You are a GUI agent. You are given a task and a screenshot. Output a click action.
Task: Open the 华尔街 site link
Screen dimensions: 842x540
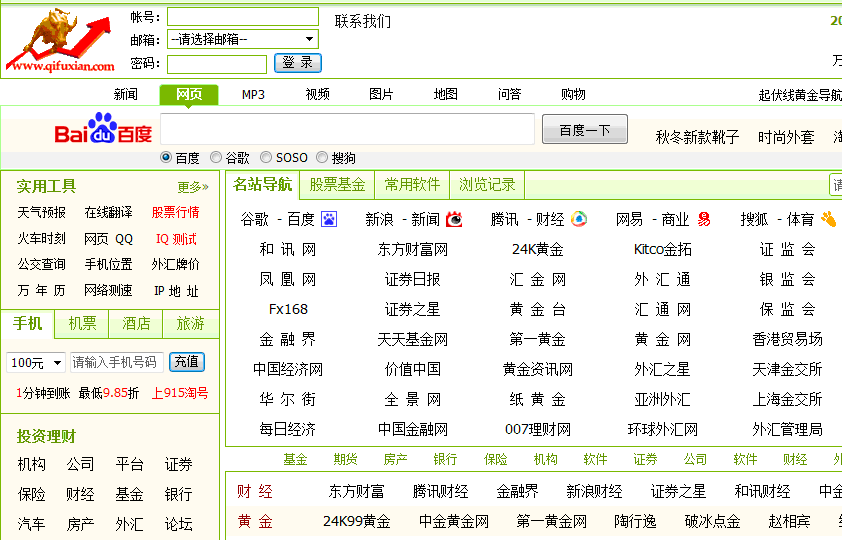288,399
